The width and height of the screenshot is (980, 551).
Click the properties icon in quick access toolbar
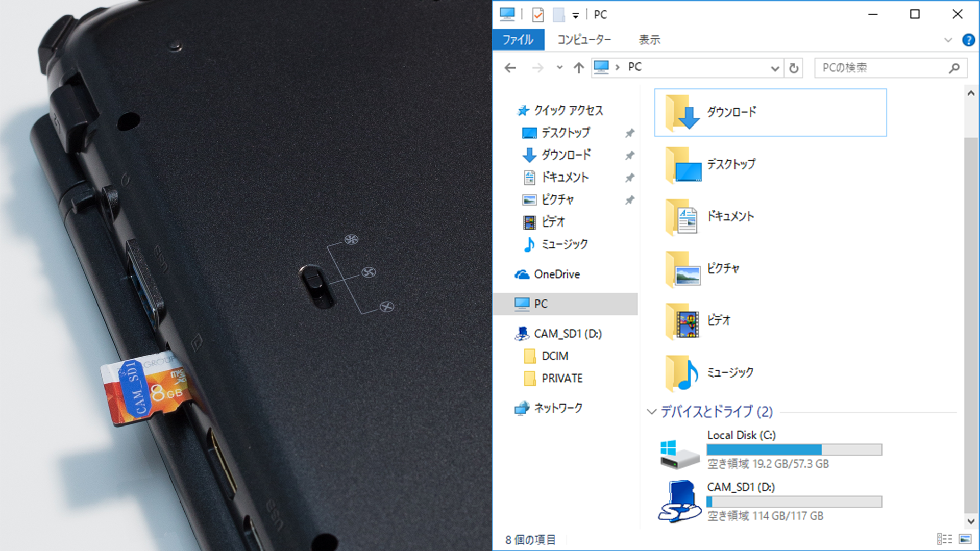[538, 15]
